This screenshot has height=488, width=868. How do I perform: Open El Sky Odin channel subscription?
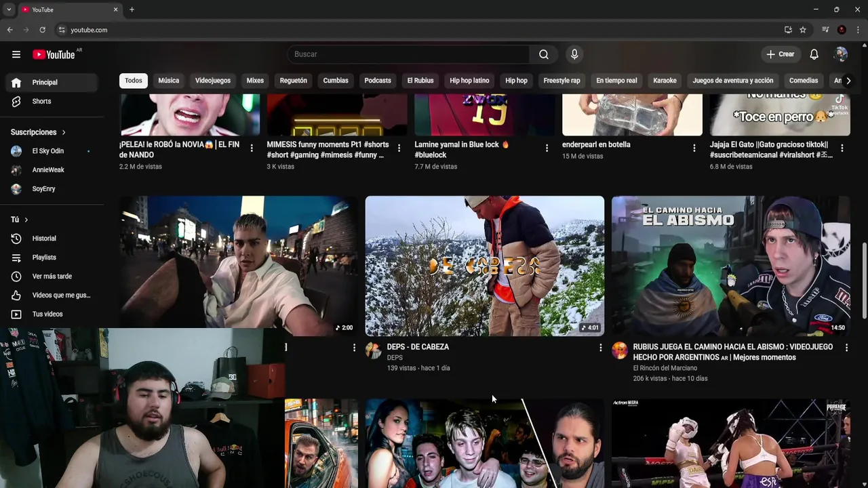(x=53, y=151)
